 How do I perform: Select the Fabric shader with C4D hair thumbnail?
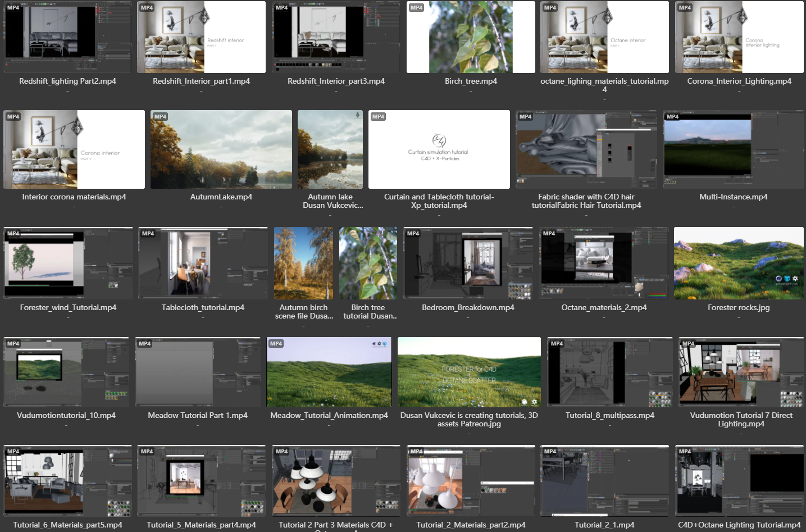[x=586, y=149]
